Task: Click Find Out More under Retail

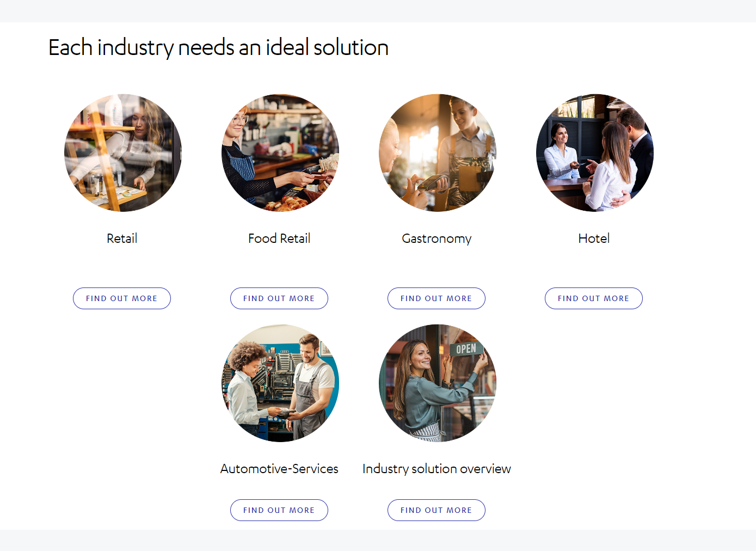Action: pyautogui.click(x=122, y=298)
